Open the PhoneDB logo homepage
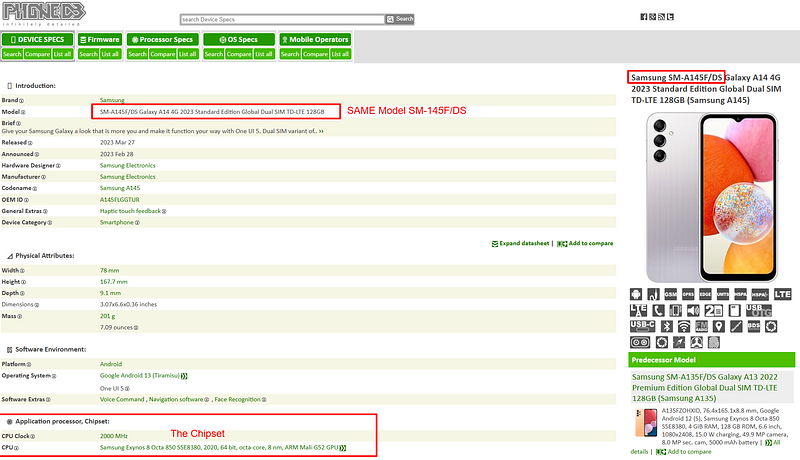This screenshot has height=460, width=800. (x=44, y=14)
